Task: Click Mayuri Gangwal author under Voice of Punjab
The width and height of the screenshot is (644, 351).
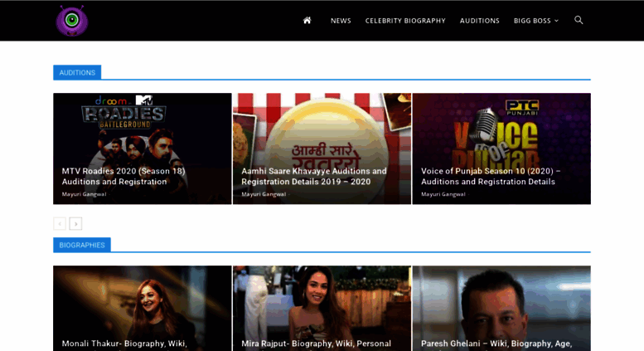Action: 443,194
